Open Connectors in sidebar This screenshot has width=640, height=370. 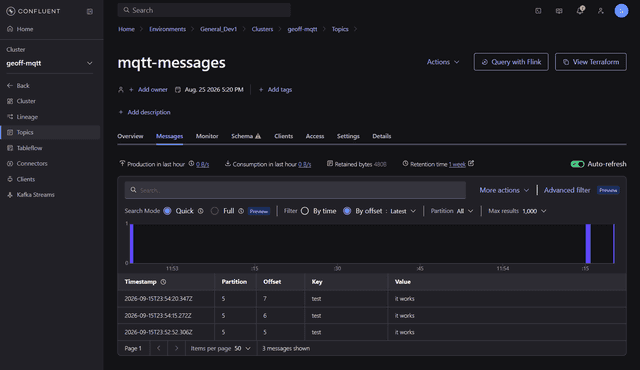(27, 164)
